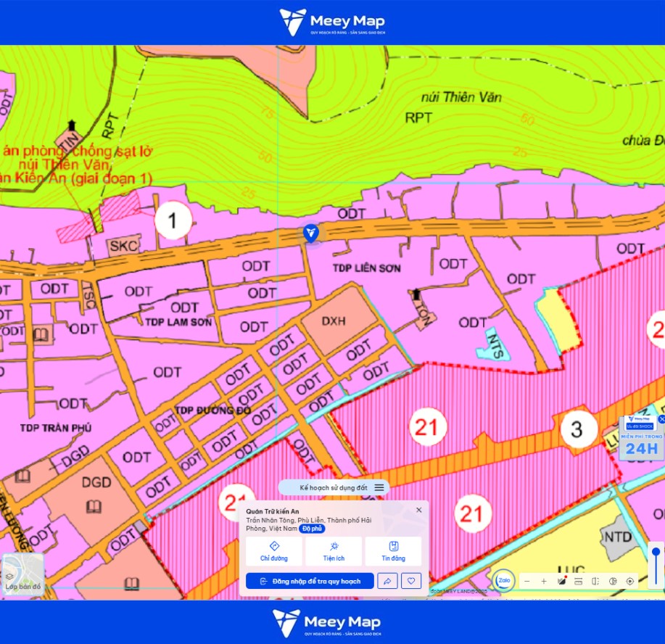Click the TDP LIÊN SƠN label

click(366, 268)
